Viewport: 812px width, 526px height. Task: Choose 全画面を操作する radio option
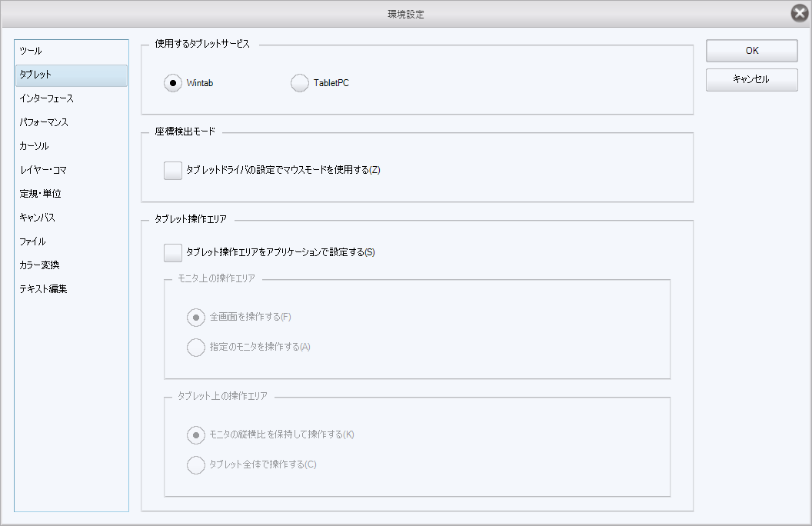pyautogui.click(x=196, y=317)
